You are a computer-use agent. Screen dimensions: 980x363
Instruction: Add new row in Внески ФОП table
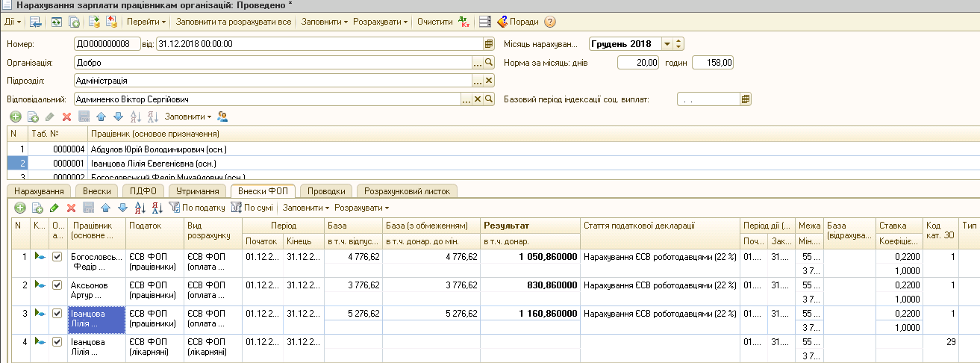pos(20,207)
